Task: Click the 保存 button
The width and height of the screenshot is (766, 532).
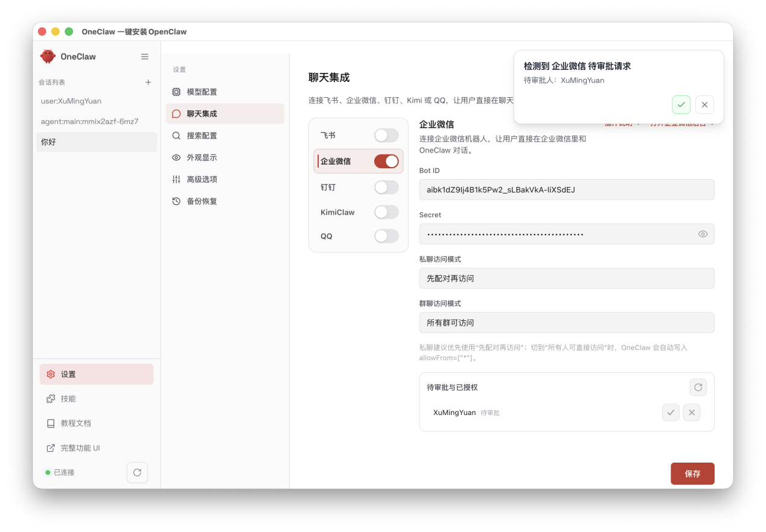Action: click(692, 473)
